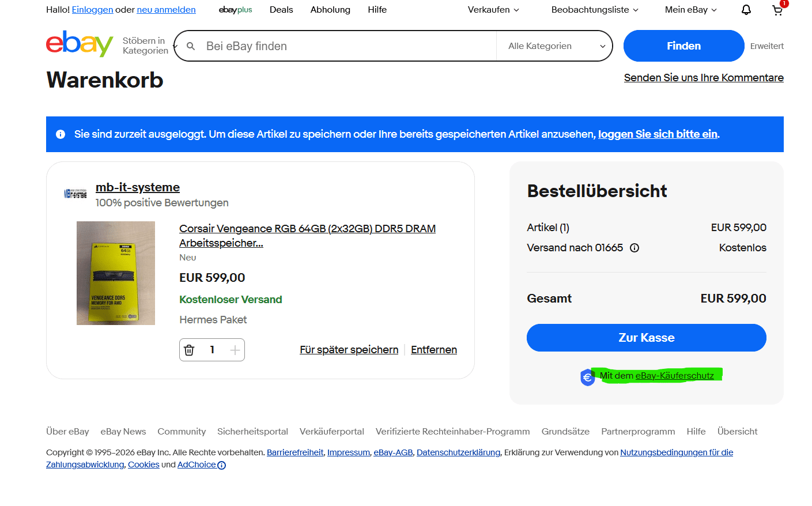Click the shipping info icon
This screenshot has width=812, height=506.
point(635,248)
